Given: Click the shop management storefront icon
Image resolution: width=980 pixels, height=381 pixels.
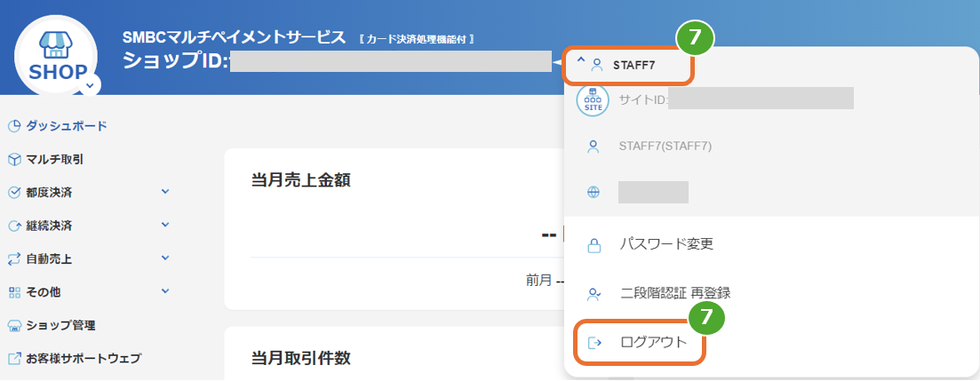Looking at the screenshot, I should pyautogui.click(x=14, y=326).
